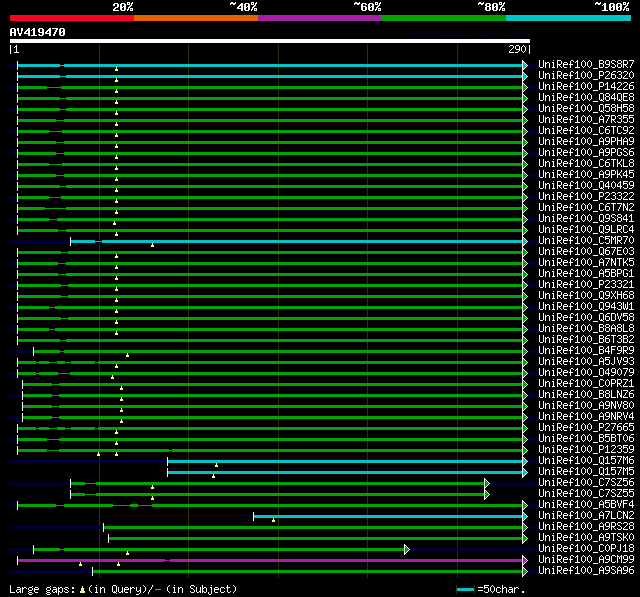The height and width of the screenshot is (597, 640).
Task: Select the UniRef100_Q157M6 label
Action: pos(586,461)
